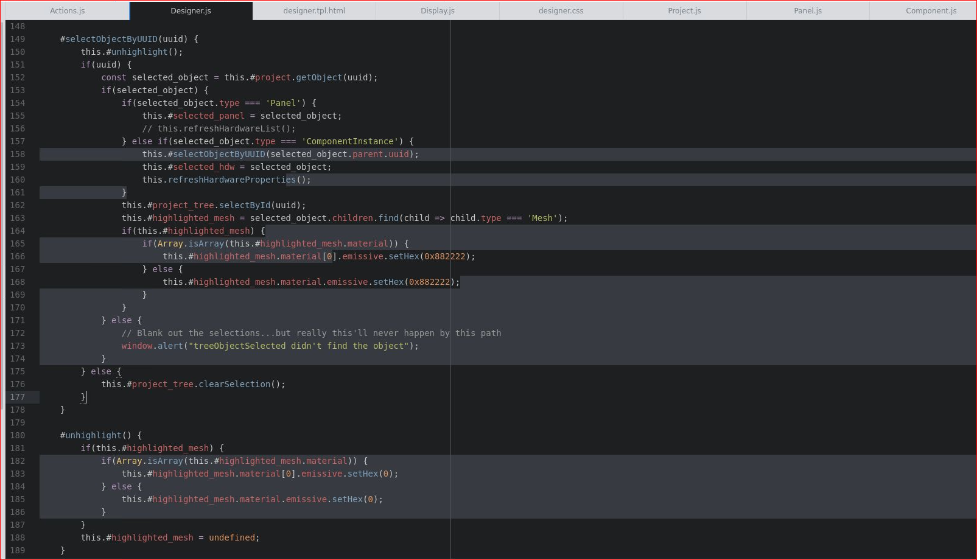The image size is (977, 560).
Task: Click line number 177 in the gutter
Action: 18,397
